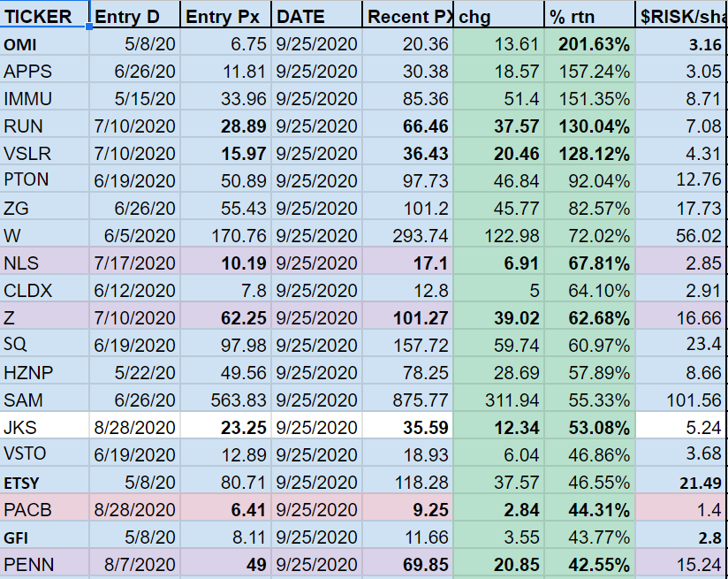Click IMMU recent price 85.36
This screenshot has width=728, height=579.
407,98
